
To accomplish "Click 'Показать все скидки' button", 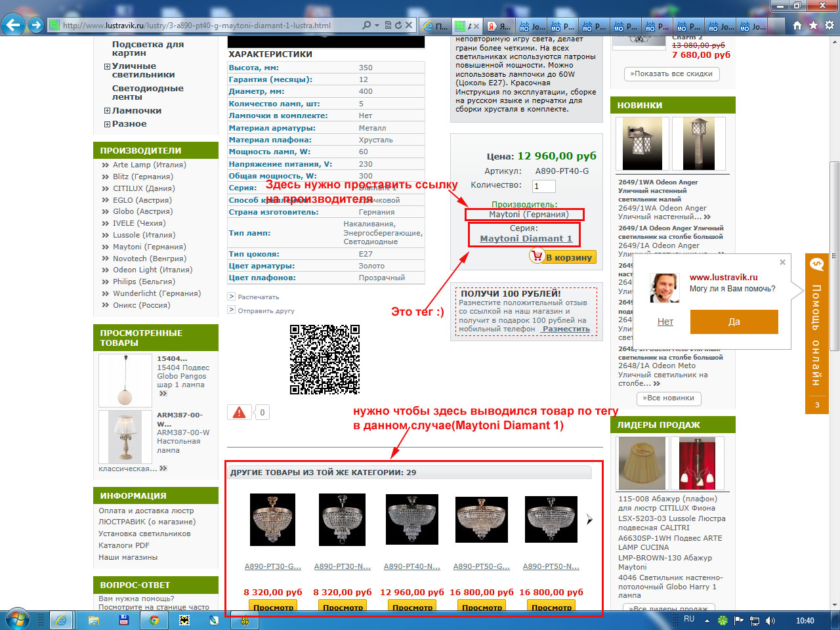I will click(671, 73).
